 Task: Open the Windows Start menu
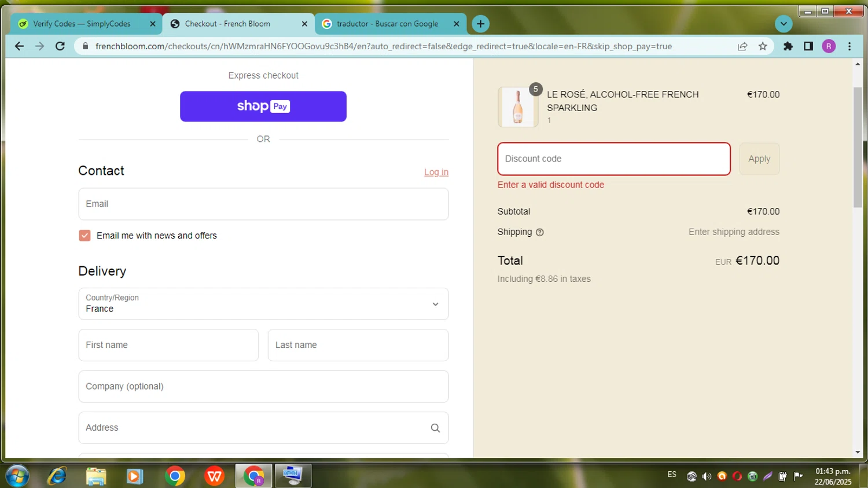tap(17, 476)
